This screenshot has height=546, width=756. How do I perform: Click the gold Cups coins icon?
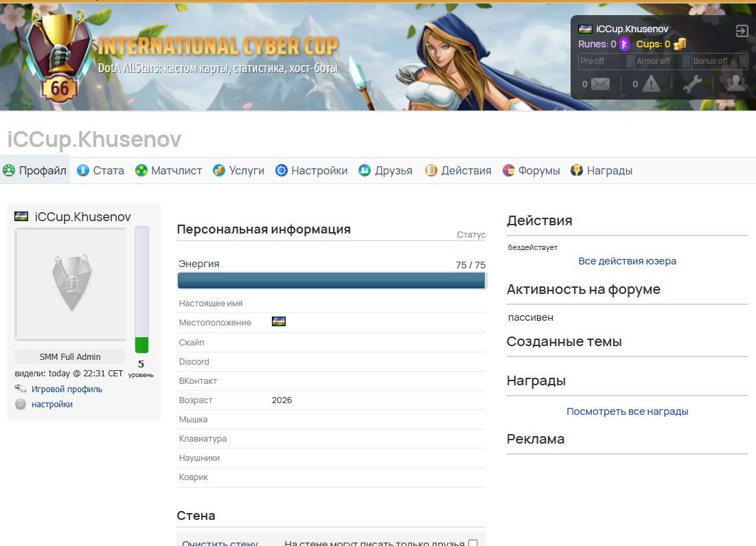click(x=680, y=45)
